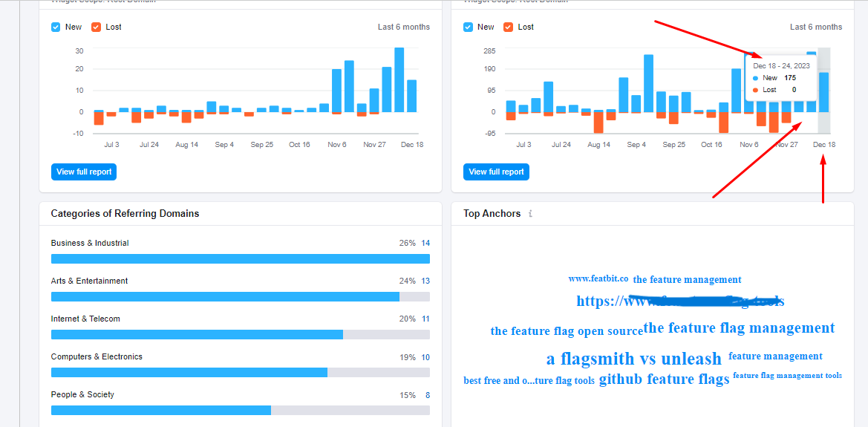Image resolution: width=868 pixels, height=427 pixels.
Task: Open the 'a flagsmith vs unleash' anchor
Action: point(633,359)
